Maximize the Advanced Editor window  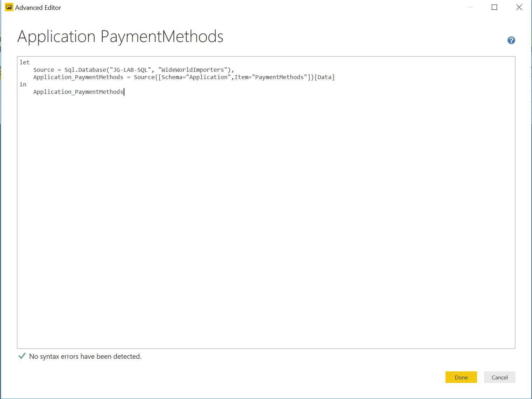[494, 7]
